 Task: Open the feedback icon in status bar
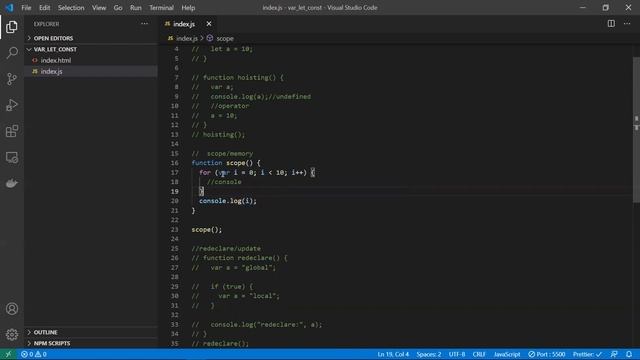click(614, 354)
